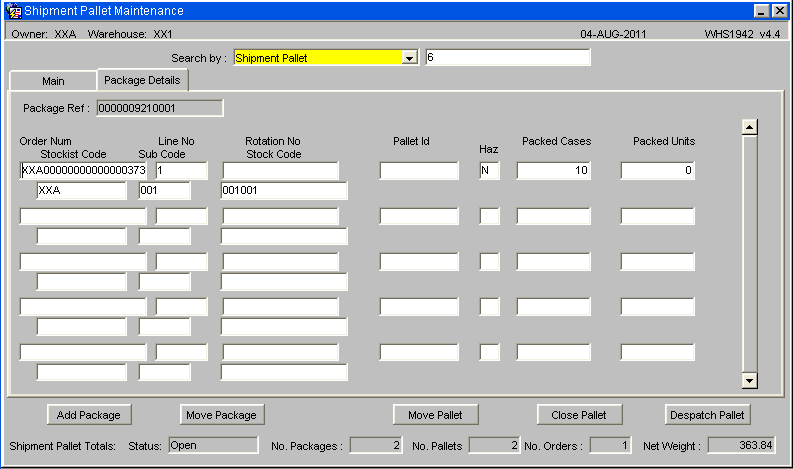The image size is (793, 469).
Task: Click Order Num field XXA00000000000000373
Action: pos(83,170)
